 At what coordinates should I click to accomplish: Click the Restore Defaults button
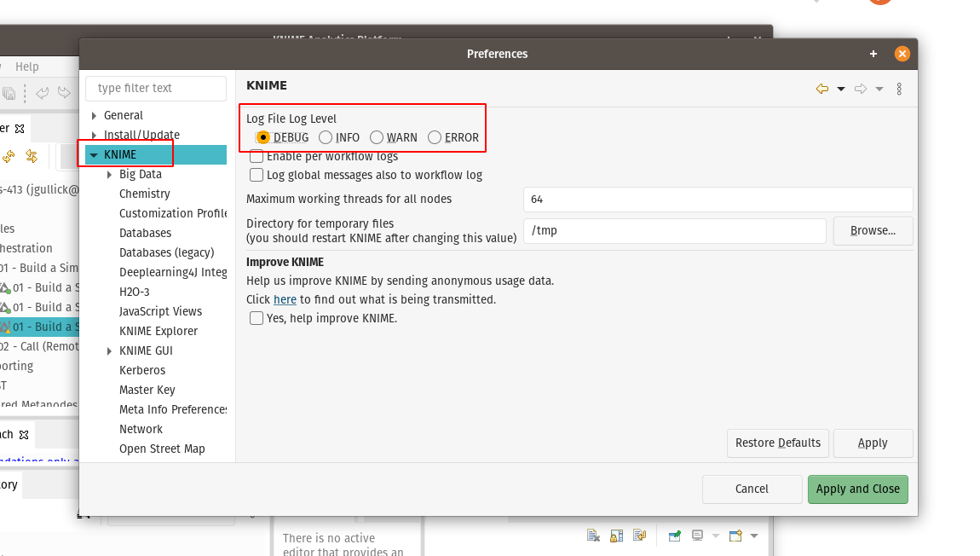(x=778, y=443)
